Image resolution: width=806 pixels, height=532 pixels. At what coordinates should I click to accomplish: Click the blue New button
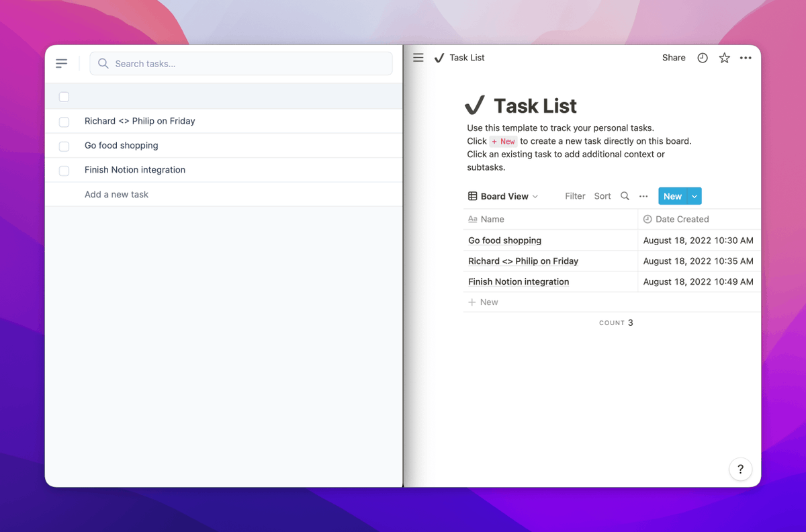(x=672, y=196)
